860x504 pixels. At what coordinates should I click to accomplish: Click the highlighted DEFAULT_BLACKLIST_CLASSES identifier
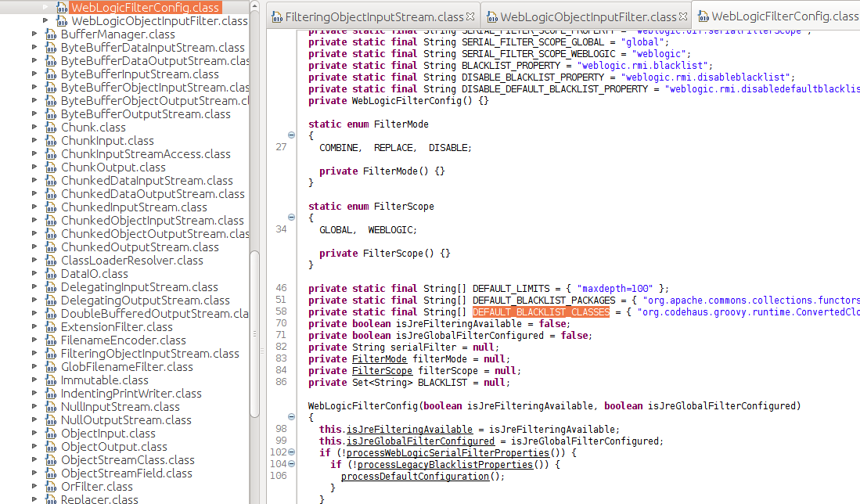click(x=541, y=312)
